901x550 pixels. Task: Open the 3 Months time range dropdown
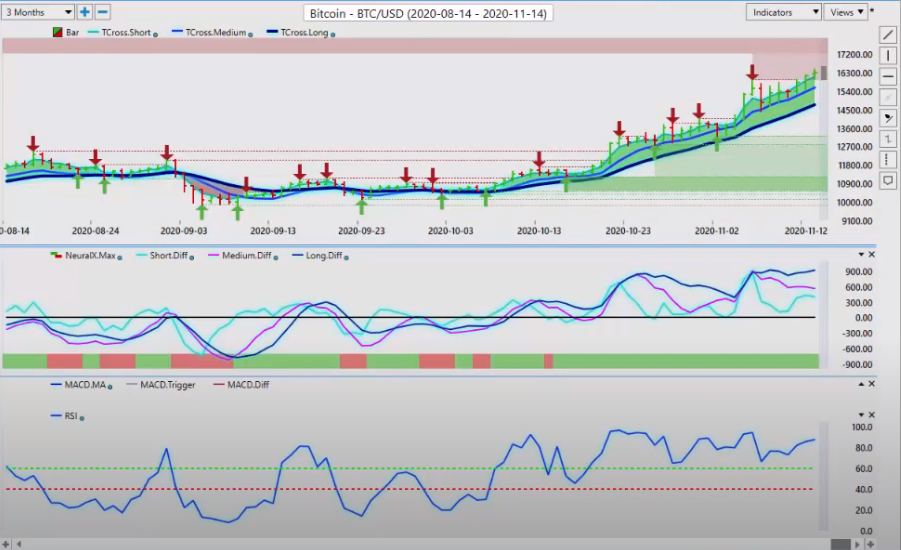37,12
